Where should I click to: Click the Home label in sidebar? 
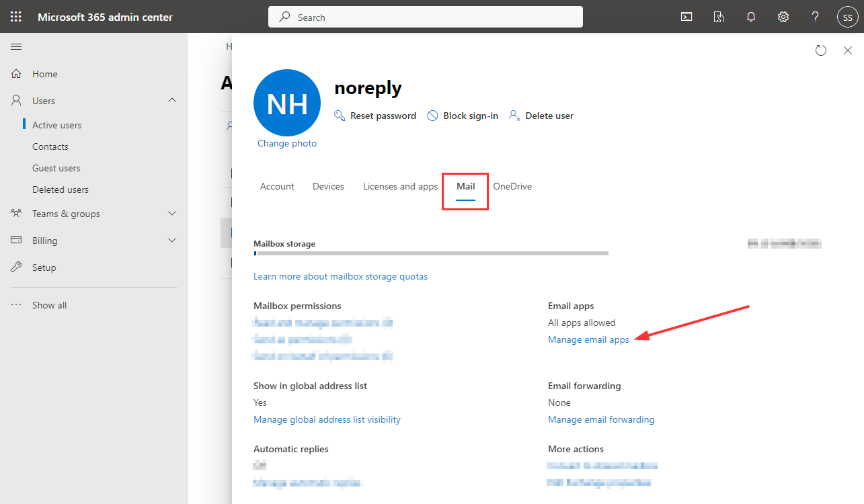[x=45, y=74]
